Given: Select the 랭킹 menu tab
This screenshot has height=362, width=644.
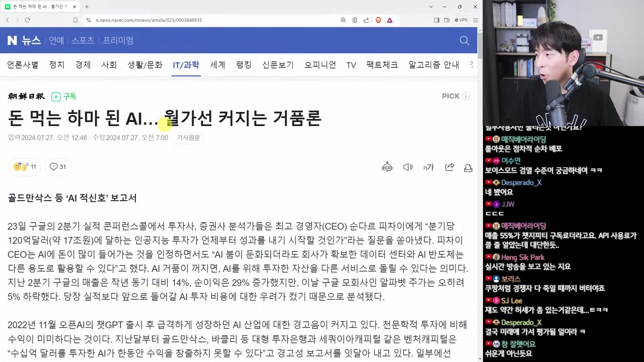Looking at the screenshot, I should tap(244, 65).
